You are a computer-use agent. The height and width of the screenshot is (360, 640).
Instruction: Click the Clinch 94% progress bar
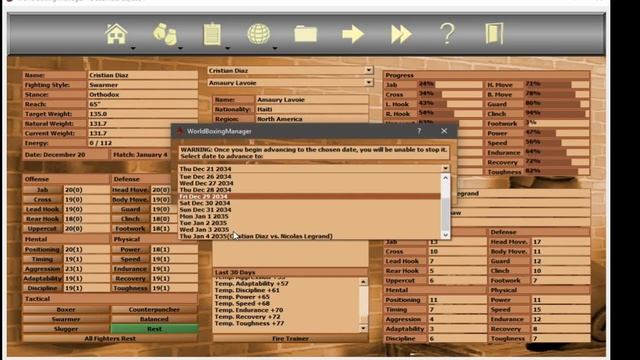point(557,114)
